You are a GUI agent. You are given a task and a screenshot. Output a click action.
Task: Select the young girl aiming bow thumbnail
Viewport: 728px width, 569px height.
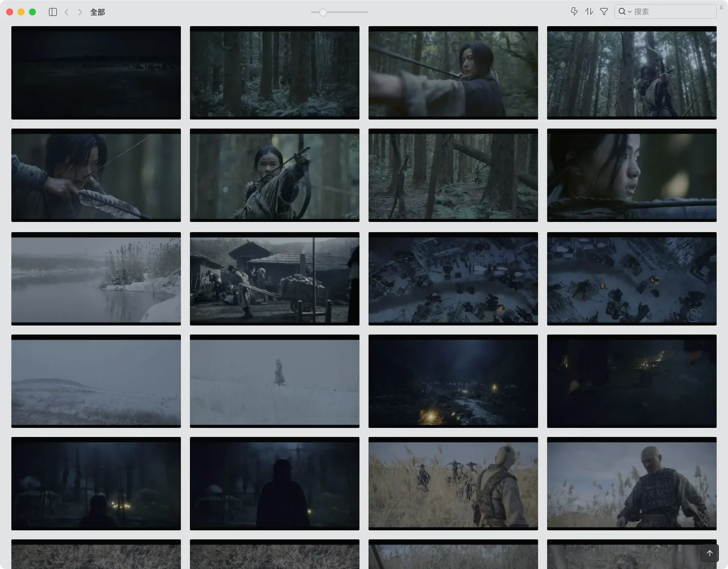pyautogui.click(x=275, y=175)
